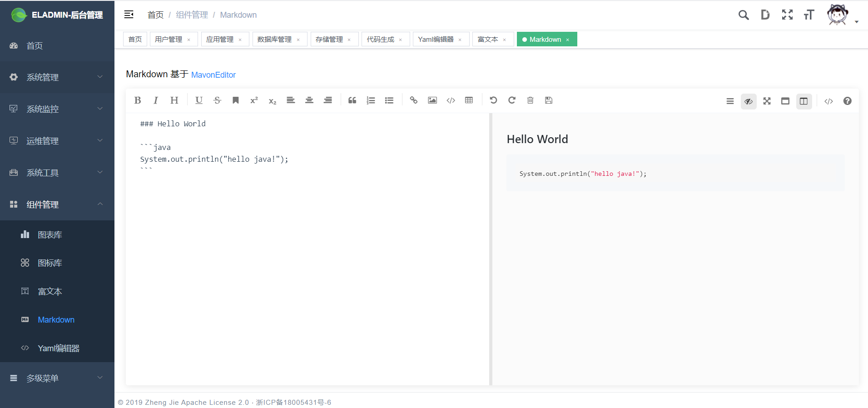
Task: Insert an unordered list
Action: click(x=389, y=100)
